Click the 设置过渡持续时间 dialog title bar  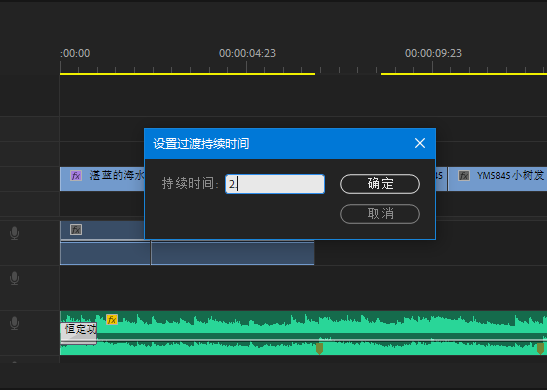pyautogui.click(x=290, y=143)
